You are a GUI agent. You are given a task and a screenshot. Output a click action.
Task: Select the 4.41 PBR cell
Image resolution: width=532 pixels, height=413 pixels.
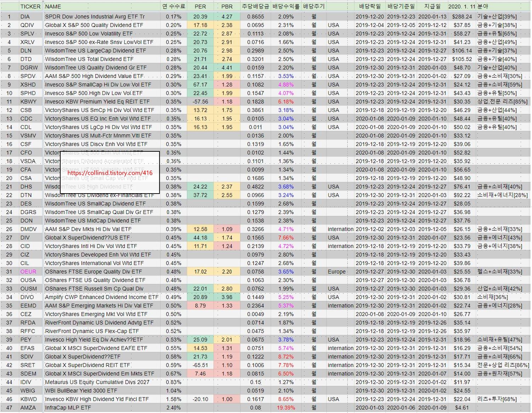click(227, 68)
